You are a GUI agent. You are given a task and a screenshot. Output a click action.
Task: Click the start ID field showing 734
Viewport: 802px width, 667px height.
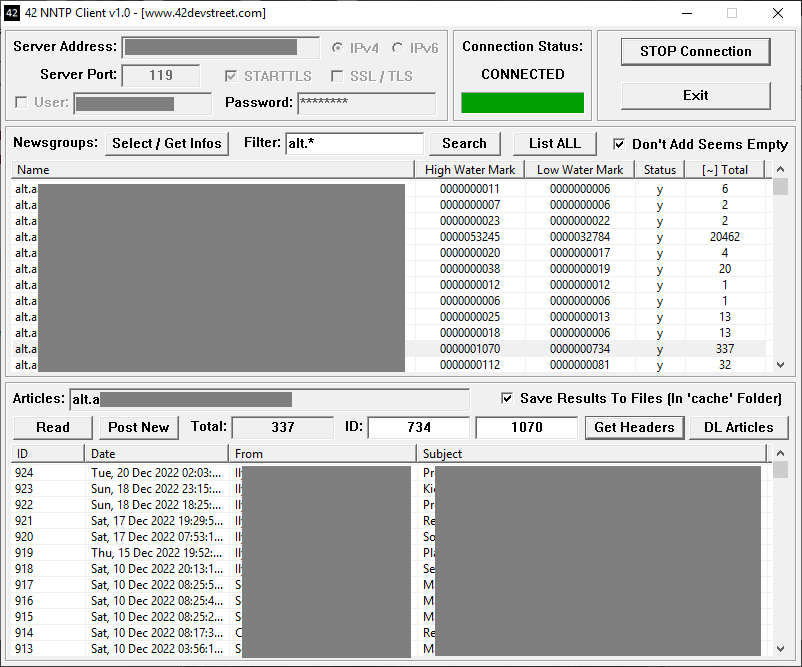click(418, 427)
